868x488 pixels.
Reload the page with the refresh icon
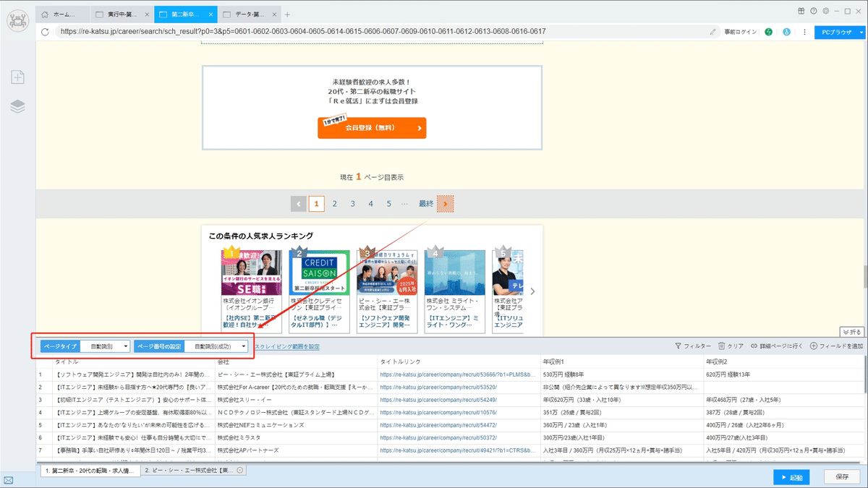pos(46,32)
